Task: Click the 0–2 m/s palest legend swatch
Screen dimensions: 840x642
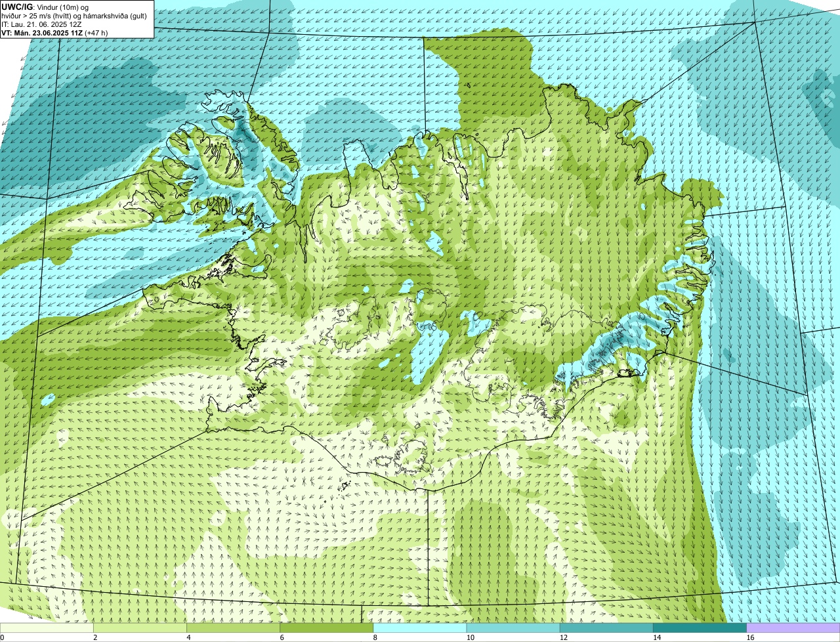Action: (47, 628)
